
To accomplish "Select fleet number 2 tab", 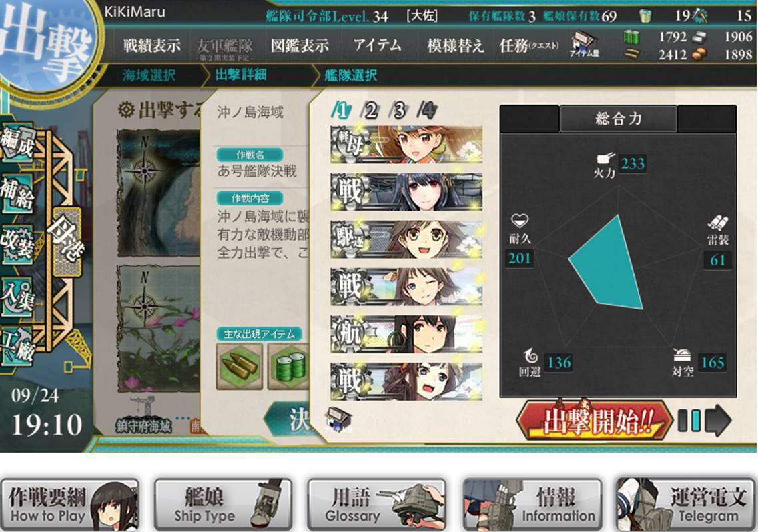I will pos(370,111).
